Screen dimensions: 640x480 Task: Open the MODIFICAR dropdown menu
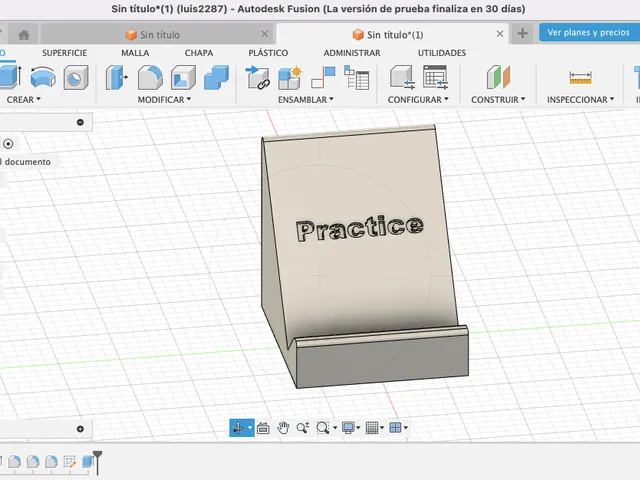(x=164, y=100)
